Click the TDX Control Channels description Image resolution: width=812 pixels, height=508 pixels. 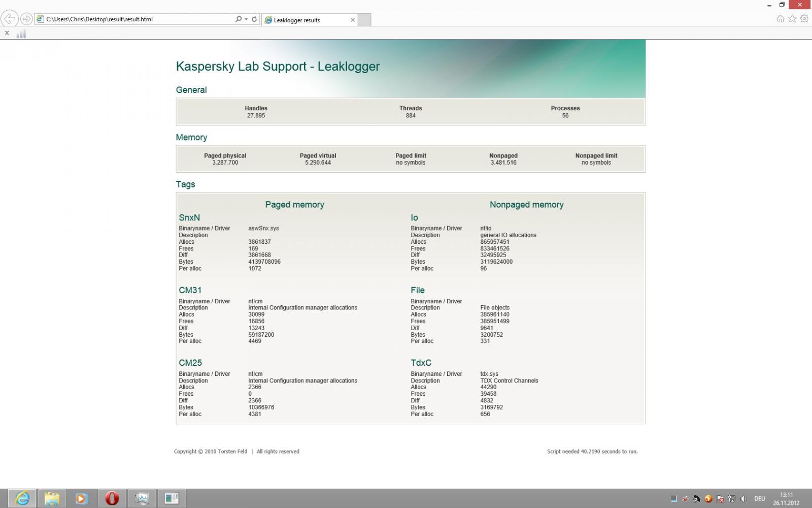(509, 380)
